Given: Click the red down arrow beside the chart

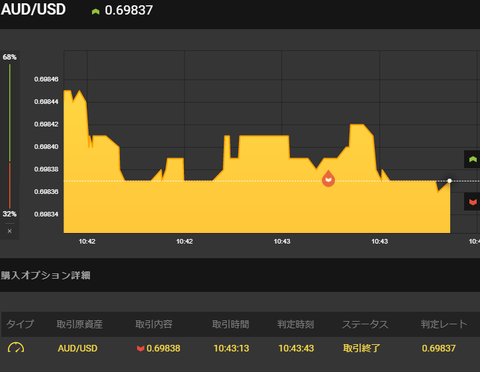Looking at the screenshot, I should click(472, 202).
